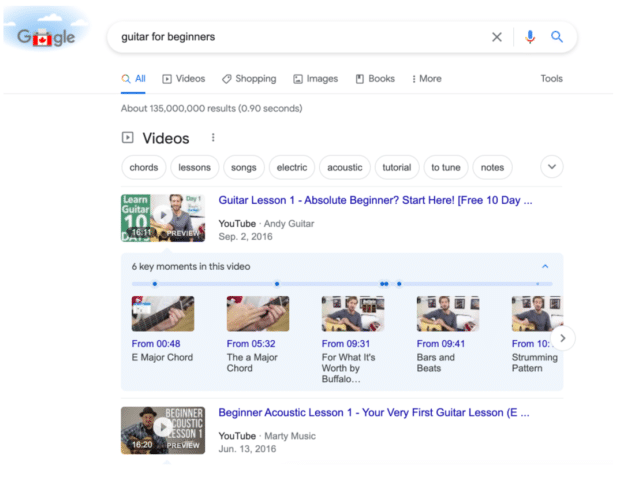Open the More search categories menu

tap(426, 79)
